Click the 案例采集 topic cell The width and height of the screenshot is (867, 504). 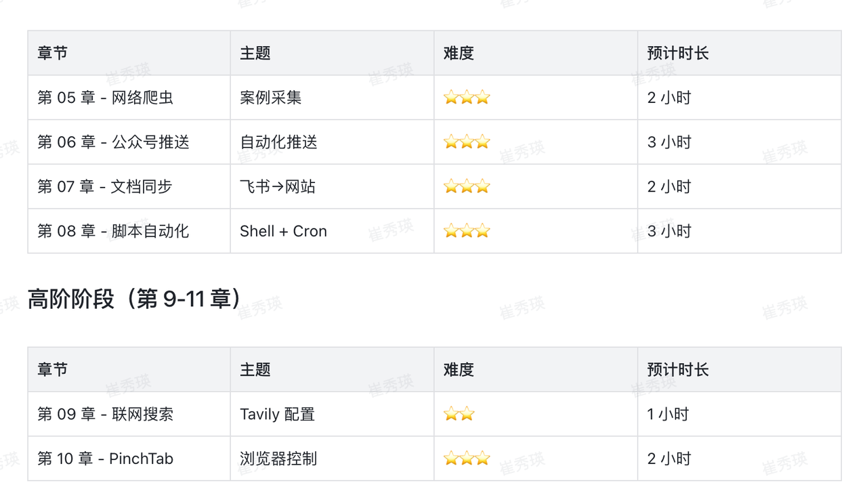(x=271, y=98)
